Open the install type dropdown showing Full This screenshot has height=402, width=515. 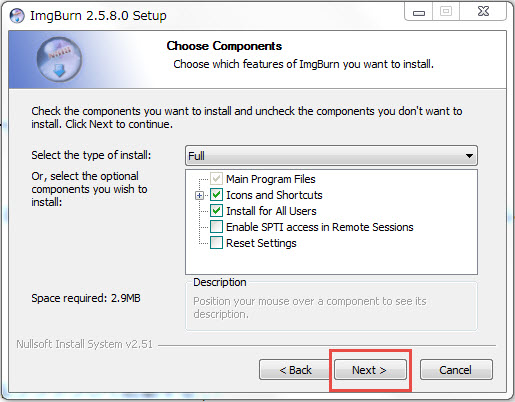[x=331, y=156]
